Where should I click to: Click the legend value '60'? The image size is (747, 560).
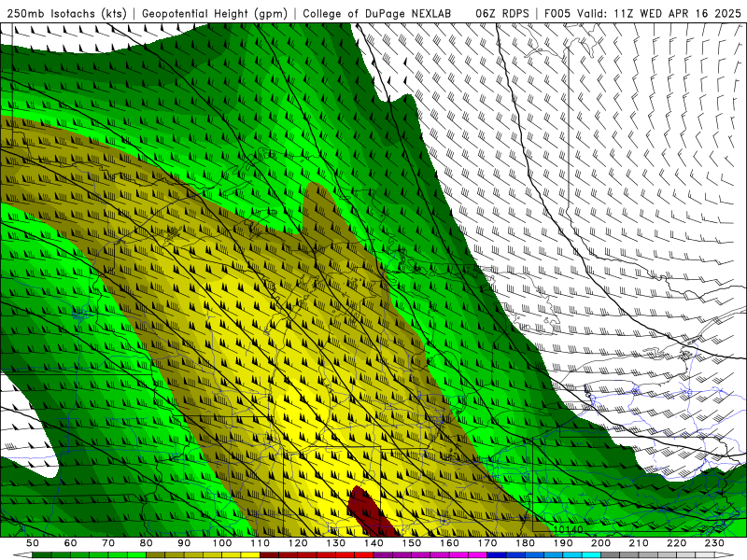point(71,543)
